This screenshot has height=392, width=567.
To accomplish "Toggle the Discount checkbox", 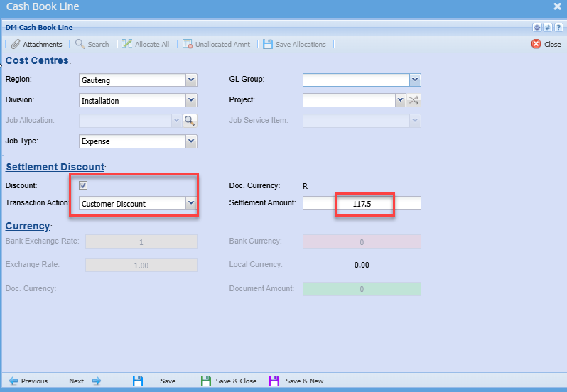I will coord(83,185).
